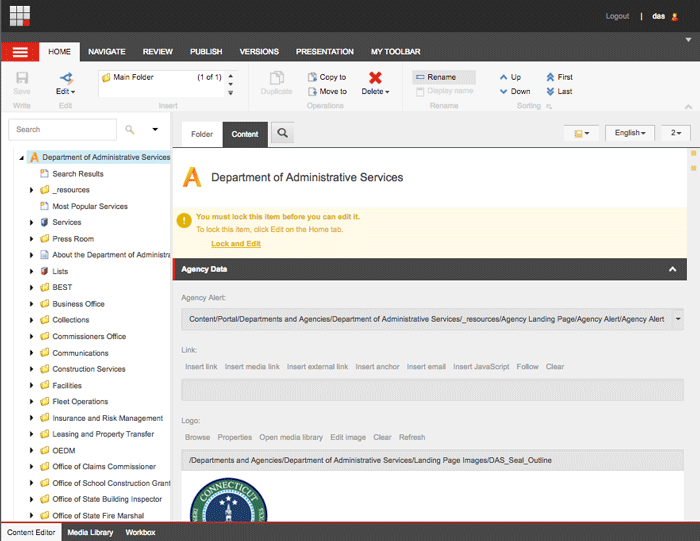Viewport: 700px width, 541px height.
Task: Switch to the Media Library tab
Action: click(x=90, y=533)
